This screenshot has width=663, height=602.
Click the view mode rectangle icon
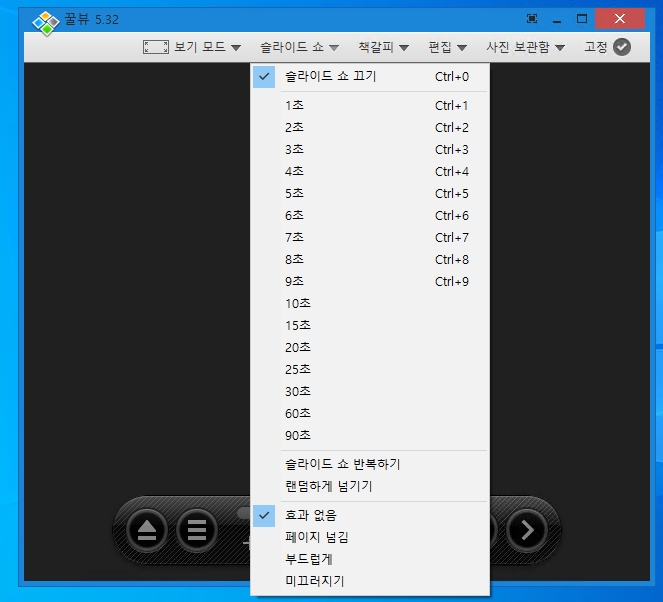(156, 47)
